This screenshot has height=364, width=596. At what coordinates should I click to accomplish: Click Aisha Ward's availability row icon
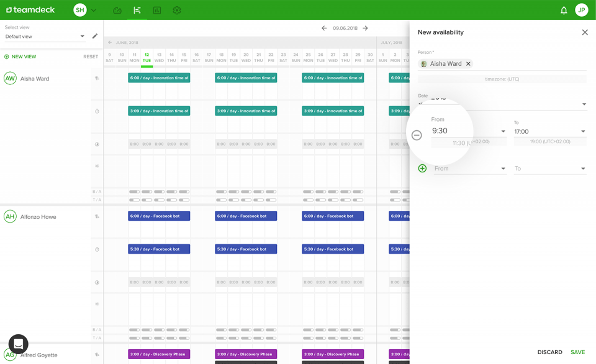(97, 144)
